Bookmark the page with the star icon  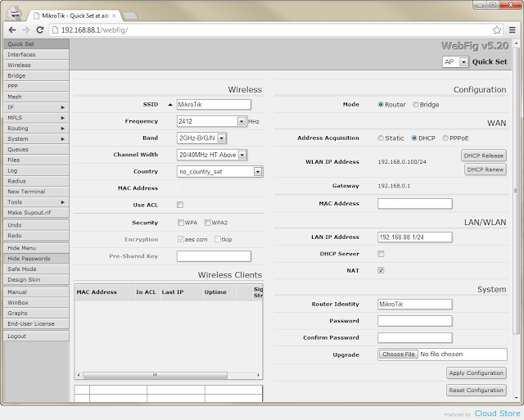coord(497,30)
